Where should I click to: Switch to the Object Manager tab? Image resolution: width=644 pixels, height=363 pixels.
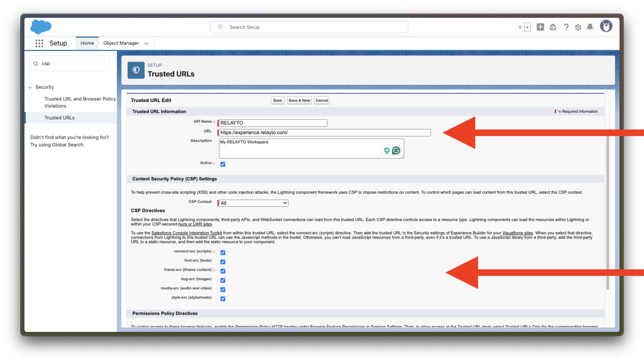tap(121, 43)
